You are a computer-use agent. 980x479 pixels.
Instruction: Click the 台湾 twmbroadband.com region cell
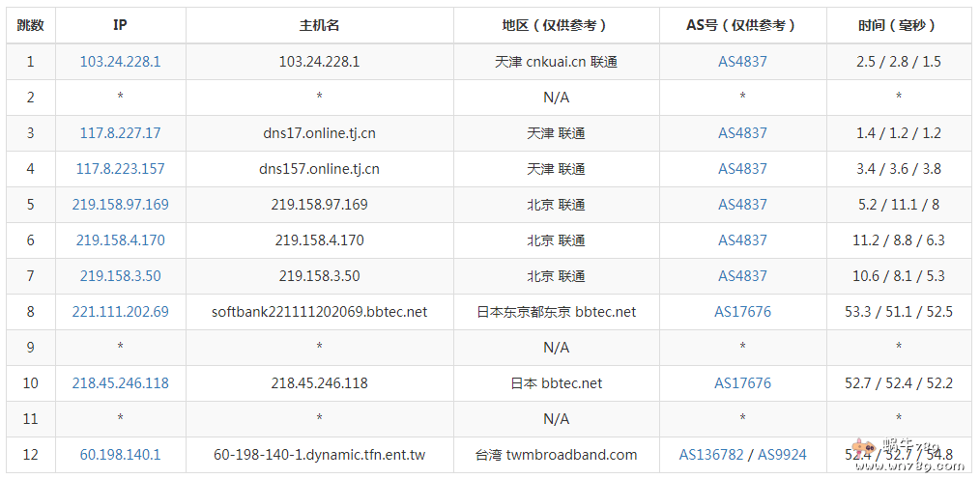tap(556, 455)
